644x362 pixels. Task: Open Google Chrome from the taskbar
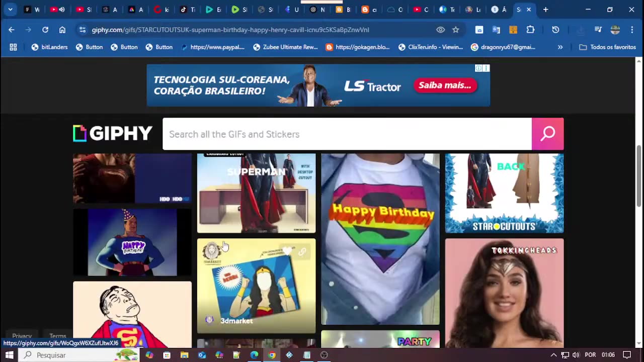click(272, 355)
